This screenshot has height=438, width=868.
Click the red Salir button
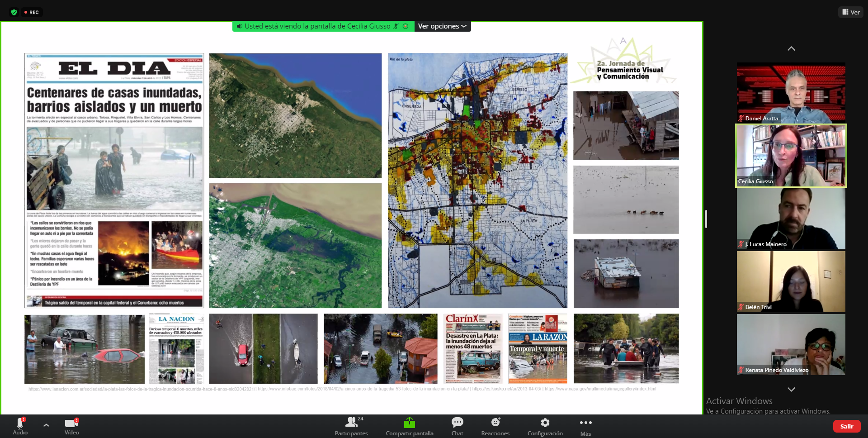point(846,426)
